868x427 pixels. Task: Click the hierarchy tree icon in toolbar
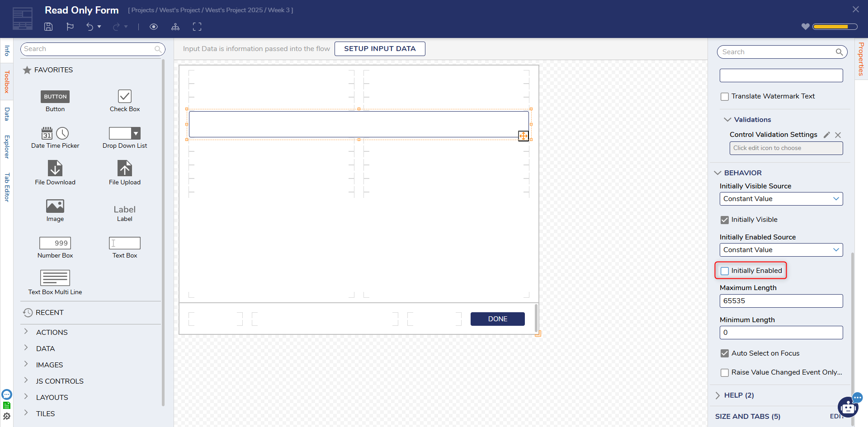(175, 27)
